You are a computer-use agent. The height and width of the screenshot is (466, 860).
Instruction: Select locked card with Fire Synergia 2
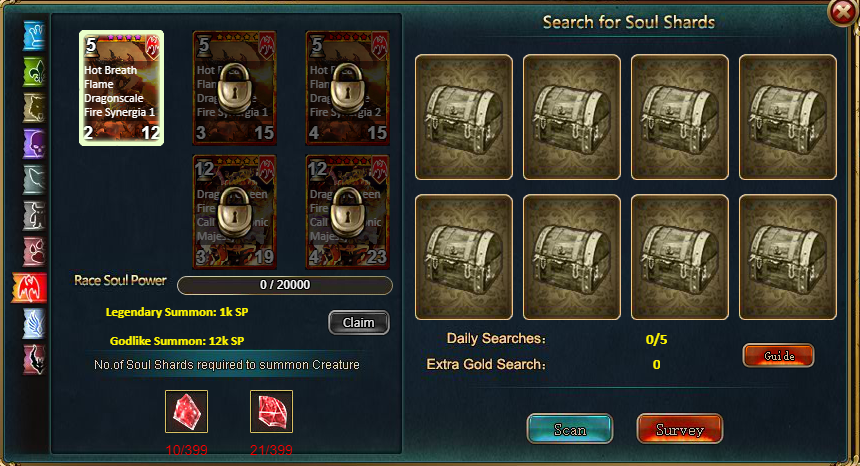click(347, 88)
